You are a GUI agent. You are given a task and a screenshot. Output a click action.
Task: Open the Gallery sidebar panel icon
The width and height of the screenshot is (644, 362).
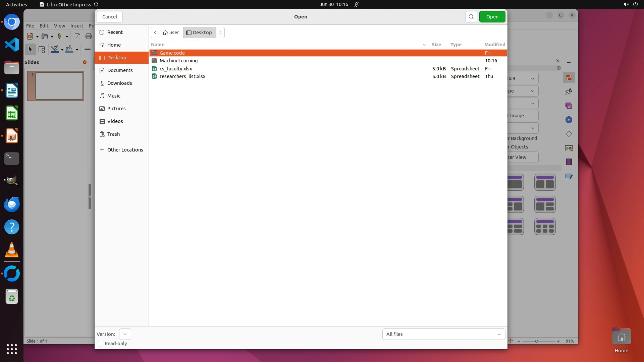(x=569, y=106)
